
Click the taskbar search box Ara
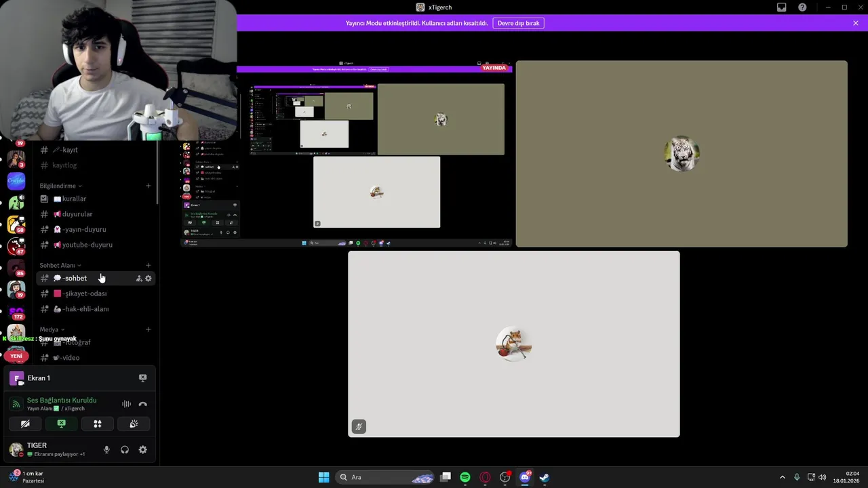385,477
